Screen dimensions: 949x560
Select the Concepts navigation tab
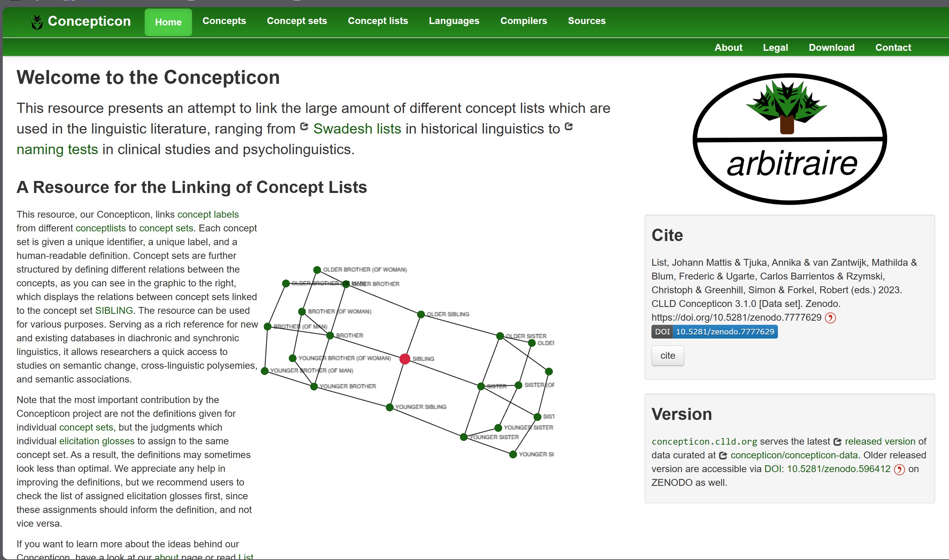224,21
